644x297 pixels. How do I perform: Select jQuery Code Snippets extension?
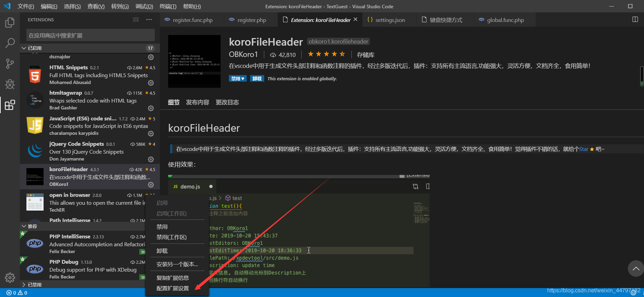(90, 151)
